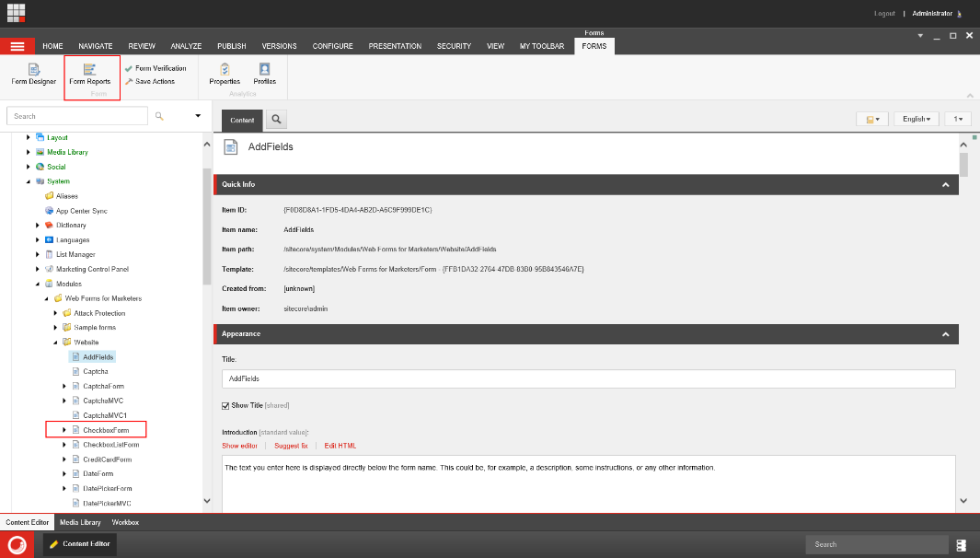Switch to the PRESENTATION ribbon tab
Viewport: 980px width, 558px height.
coord(395,46)
